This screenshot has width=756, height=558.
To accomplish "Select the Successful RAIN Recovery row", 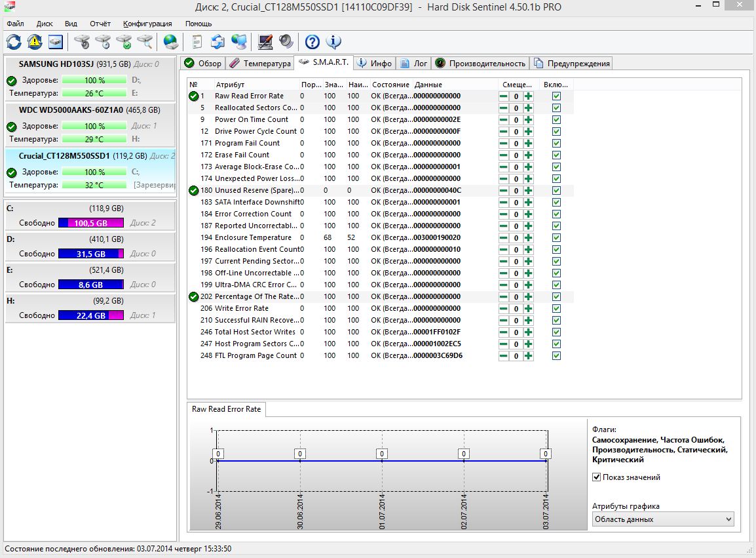I will [x=380, y=320].
